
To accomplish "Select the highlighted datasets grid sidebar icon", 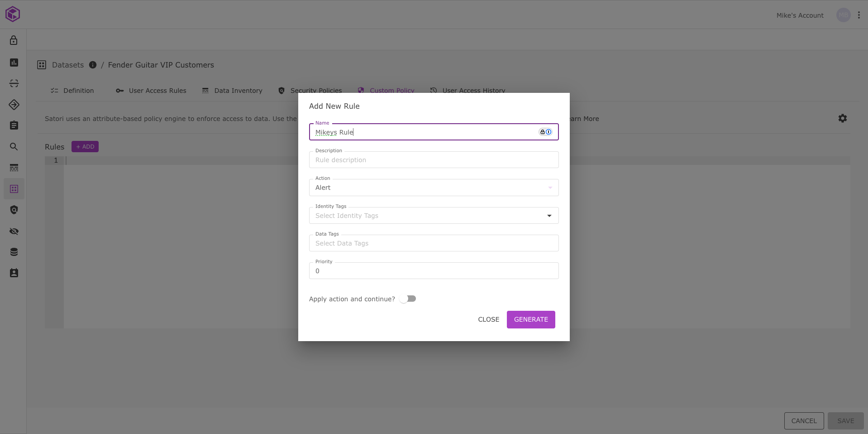I will click(14, 189).
